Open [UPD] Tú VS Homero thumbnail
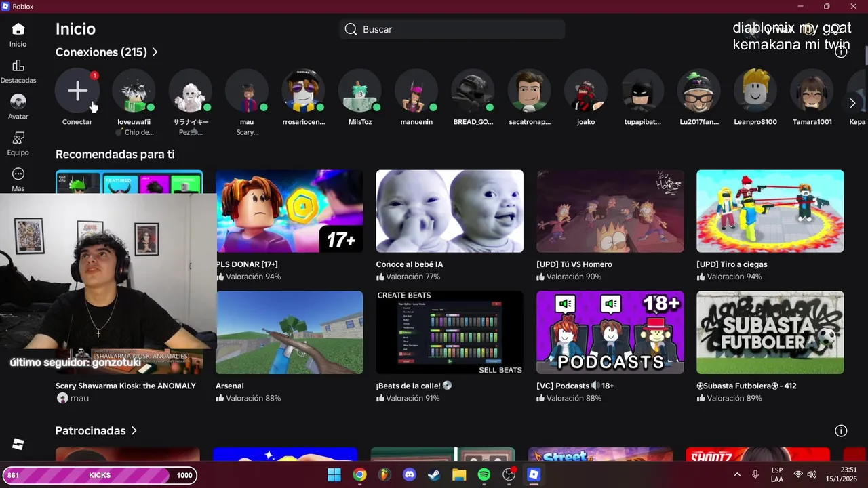 610,211
